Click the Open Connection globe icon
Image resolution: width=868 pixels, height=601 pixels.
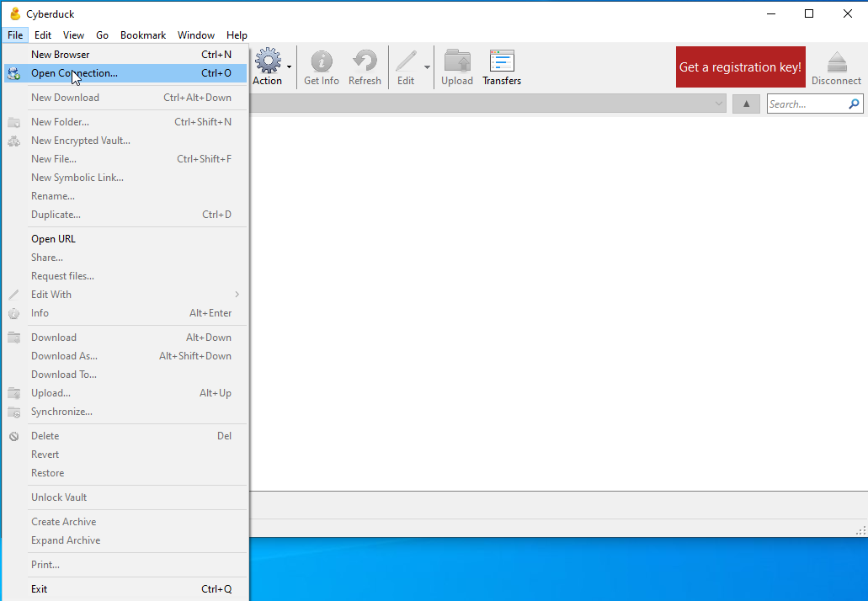(13, 73)
